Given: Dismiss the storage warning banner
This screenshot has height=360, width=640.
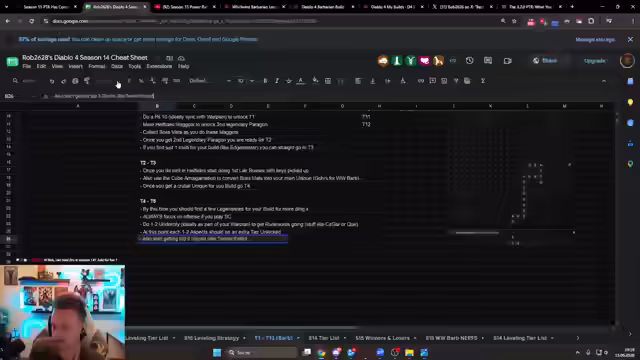Looking at the screenshot, I should 630,40.
